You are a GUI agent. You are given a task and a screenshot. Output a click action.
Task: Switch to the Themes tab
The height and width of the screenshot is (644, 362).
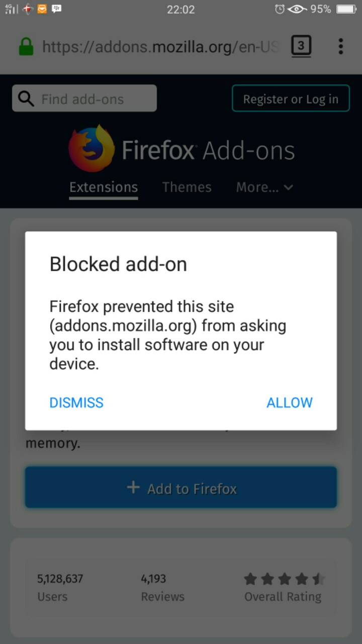coord(187,187)
